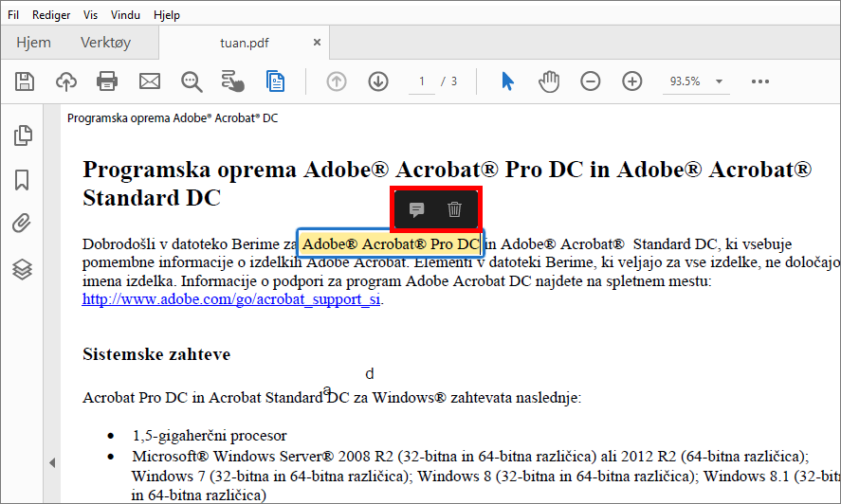This screenshot has width=841, height=504.
Task: Click the fill and sign icon
Action: [x=233, y=81]
